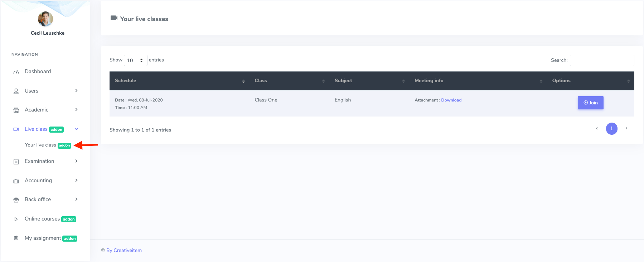Click the Online courses play icon
This screenshot has width=644, height=262.
click(x=16, y=219)
